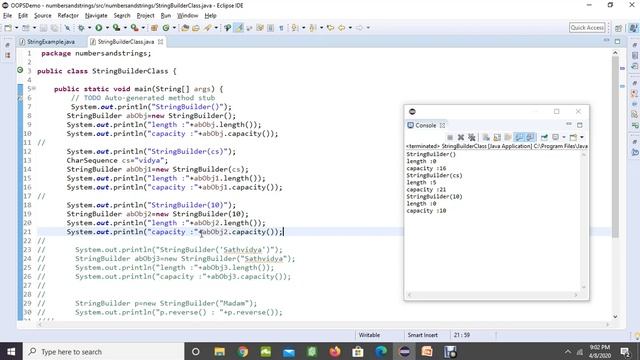Open the Window menu
The image size is (640, 360).
187,16
